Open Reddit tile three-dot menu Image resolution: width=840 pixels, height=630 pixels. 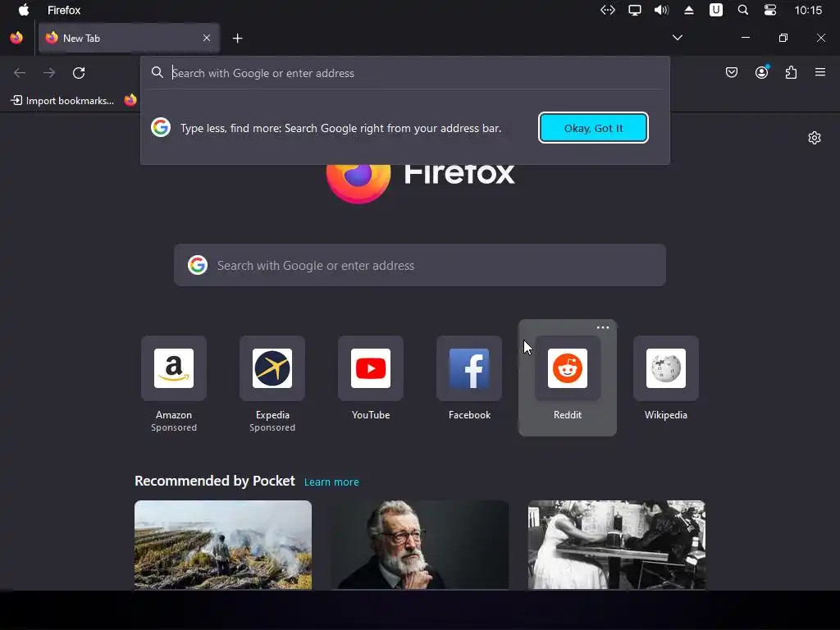(603, 327)
